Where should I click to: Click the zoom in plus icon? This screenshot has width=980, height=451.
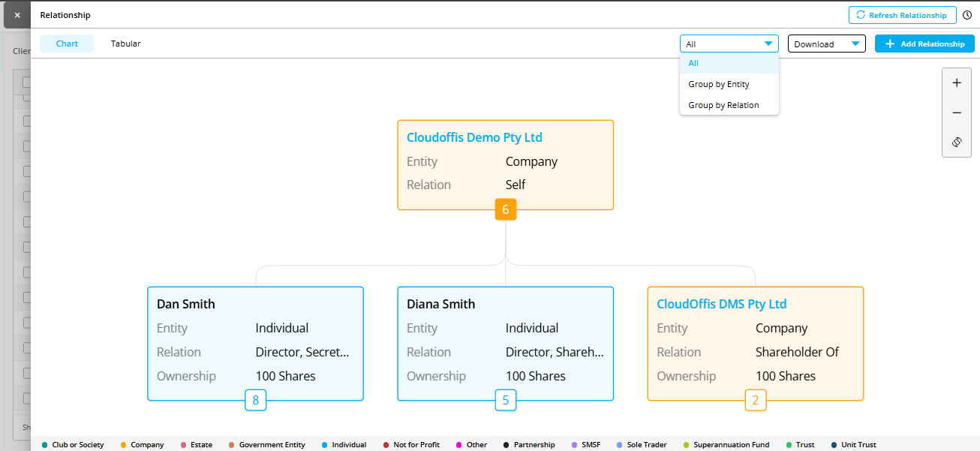click(956, 83)
